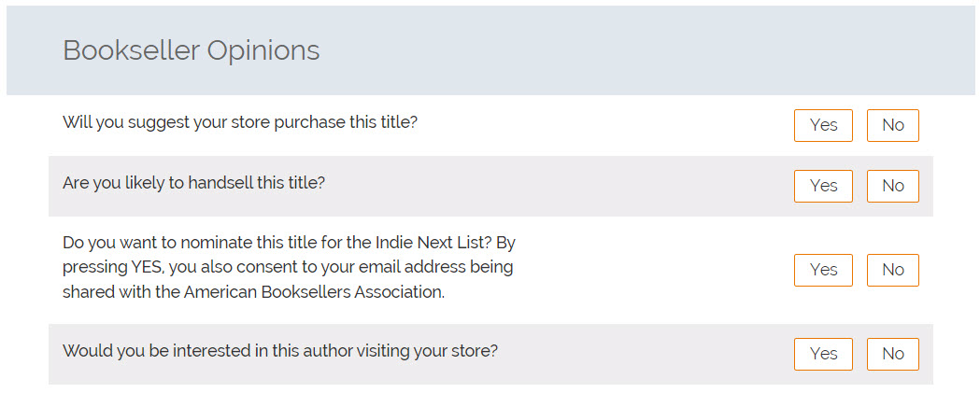The height and width of the screenshot is (393, 980).
Task: Click Yes for suggesting store purchase this title
Action: 823,125
